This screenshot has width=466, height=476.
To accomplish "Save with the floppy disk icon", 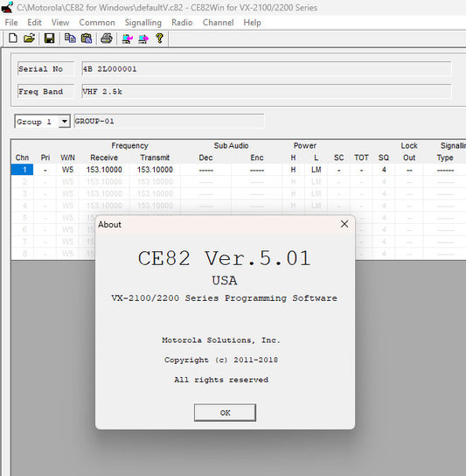I will [x=50, y=38].
